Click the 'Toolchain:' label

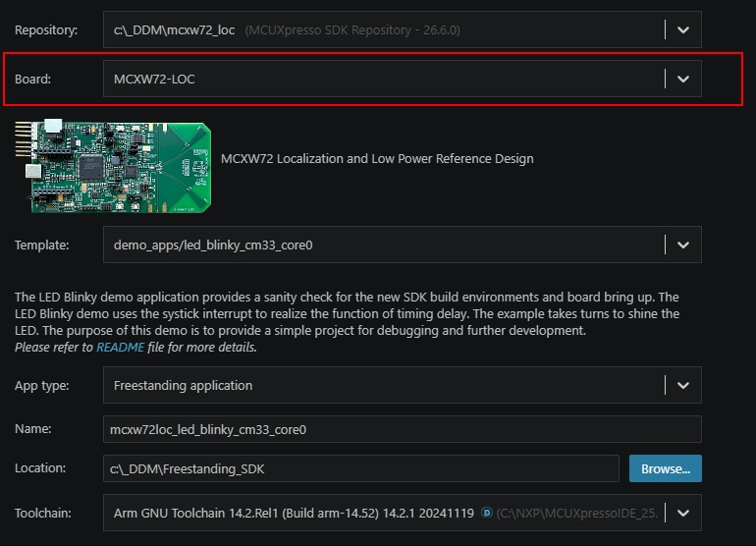pos(42,513)
